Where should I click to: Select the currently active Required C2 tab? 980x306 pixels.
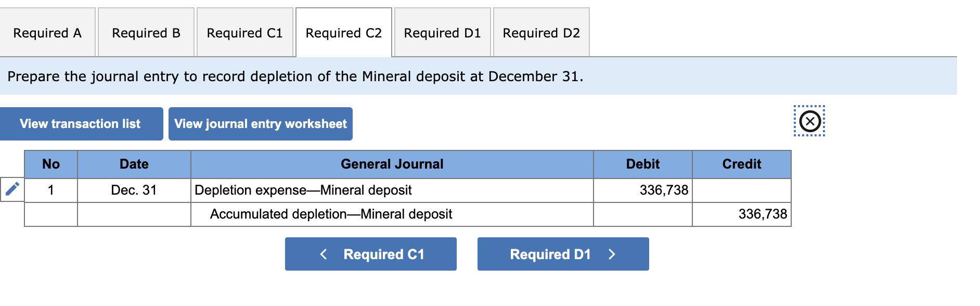[x=343, y=33]
